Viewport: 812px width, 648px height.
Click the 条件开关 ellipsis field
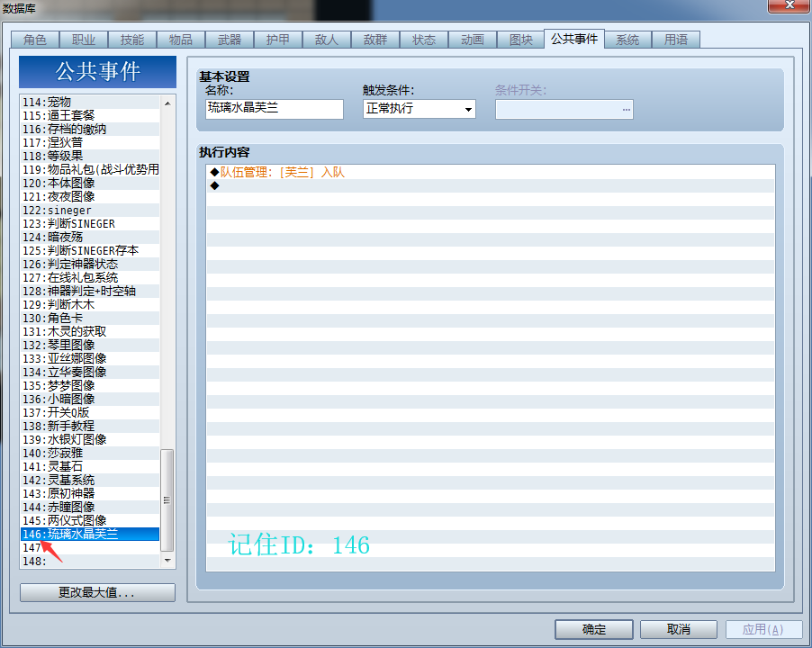pos(564,109)
